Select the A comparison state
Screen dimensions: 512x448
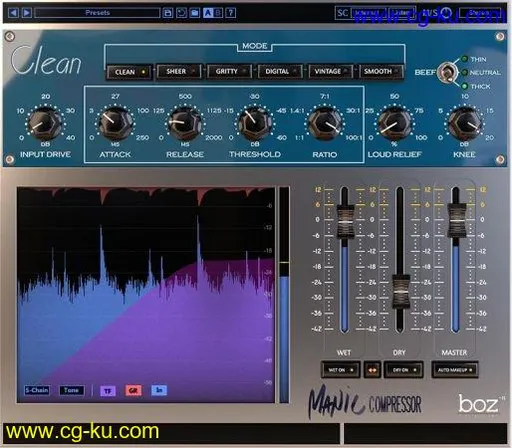coord(208,13)
